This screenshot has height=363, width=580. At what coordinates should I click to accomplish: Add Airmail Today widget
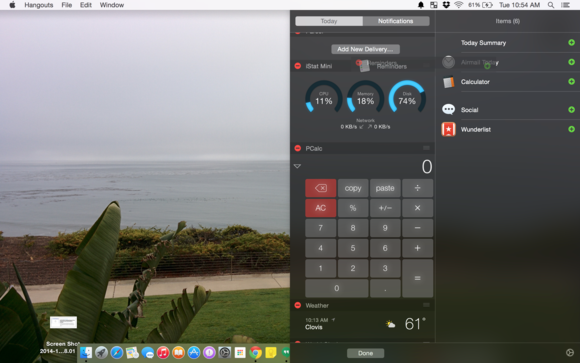571,62
